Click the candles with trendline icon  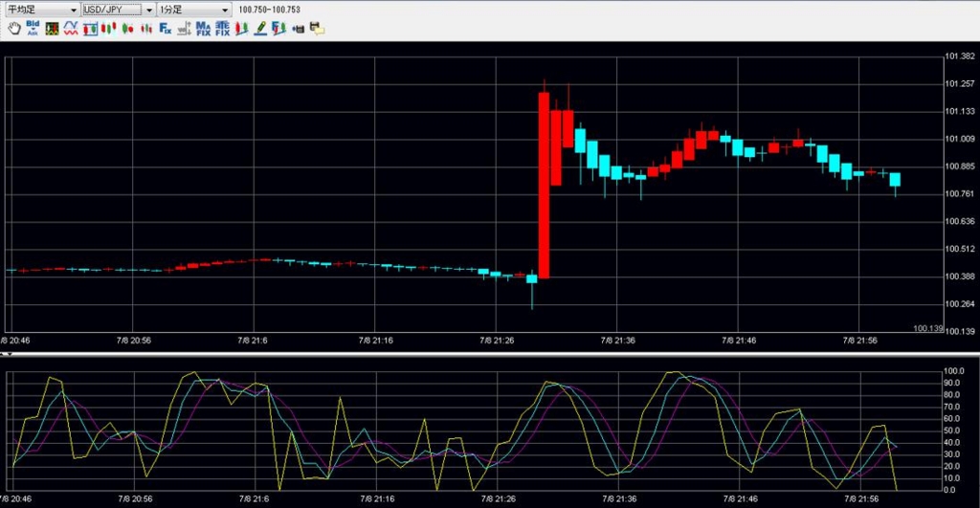[241, 28]
